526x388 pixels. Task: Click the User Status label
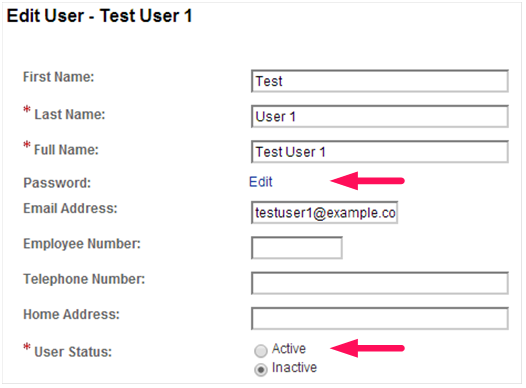point(73,352)
